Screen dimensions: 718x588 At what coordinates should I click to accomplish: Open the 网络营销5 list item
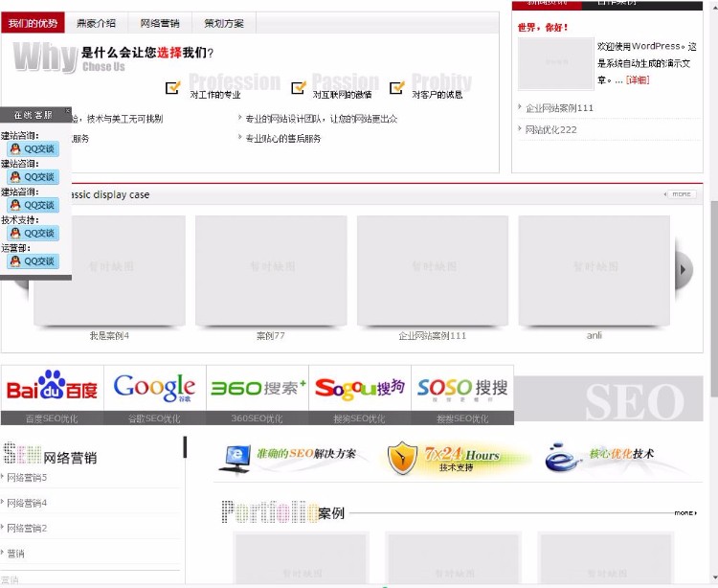coord(27,478)
